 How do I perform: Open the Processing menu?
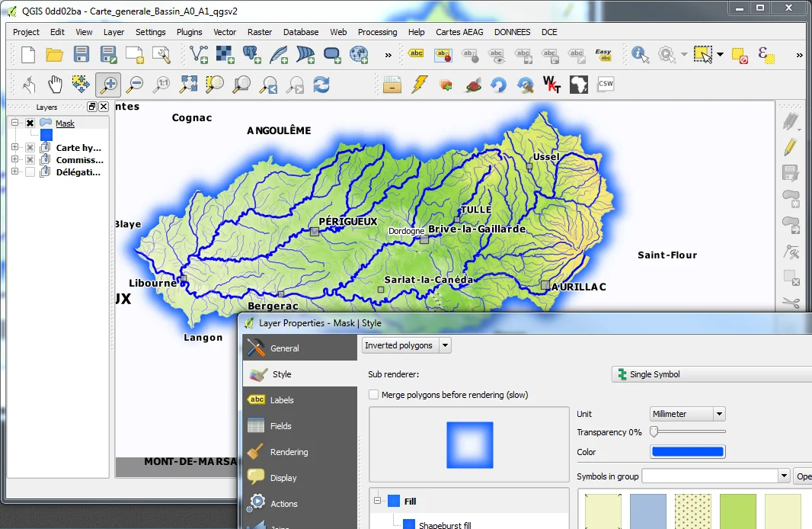(377, 32)
